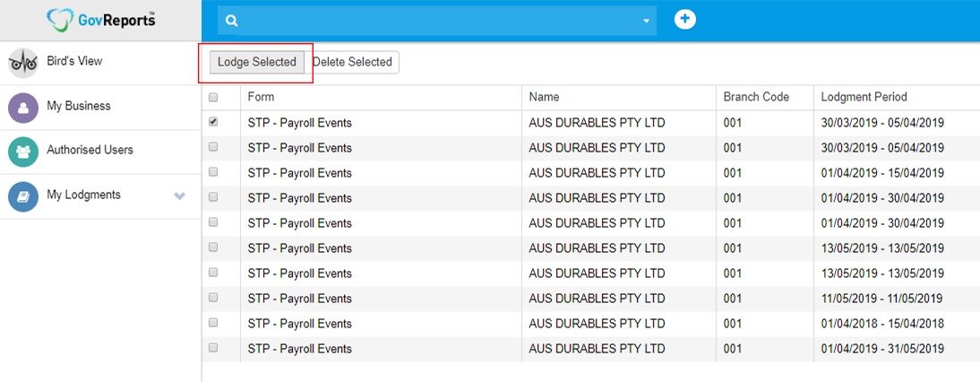Open the My Business menu item
The width and height of the screenshot is (980, 382).
coord(79,106)
